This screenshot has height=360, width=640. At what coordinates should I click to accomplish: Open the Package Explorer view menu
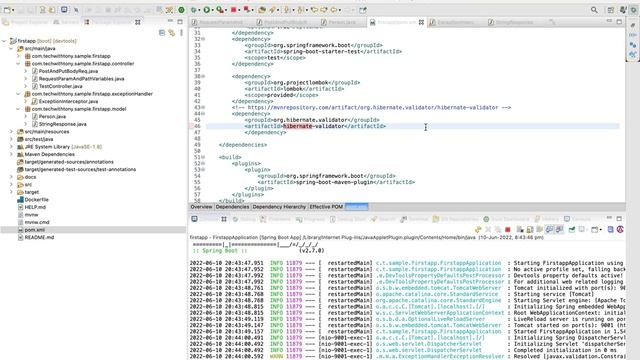(x=181, y=33)
